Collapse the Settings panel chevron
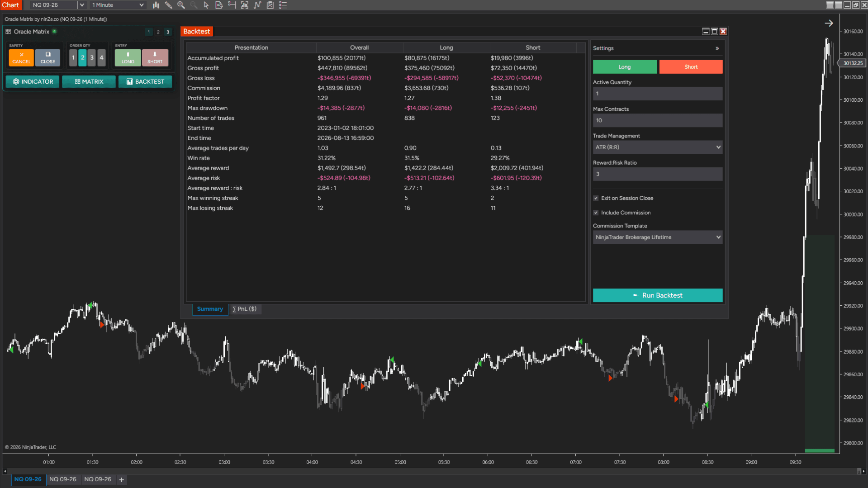This screenshot has width=868, height=488. [x=717, y=48]
